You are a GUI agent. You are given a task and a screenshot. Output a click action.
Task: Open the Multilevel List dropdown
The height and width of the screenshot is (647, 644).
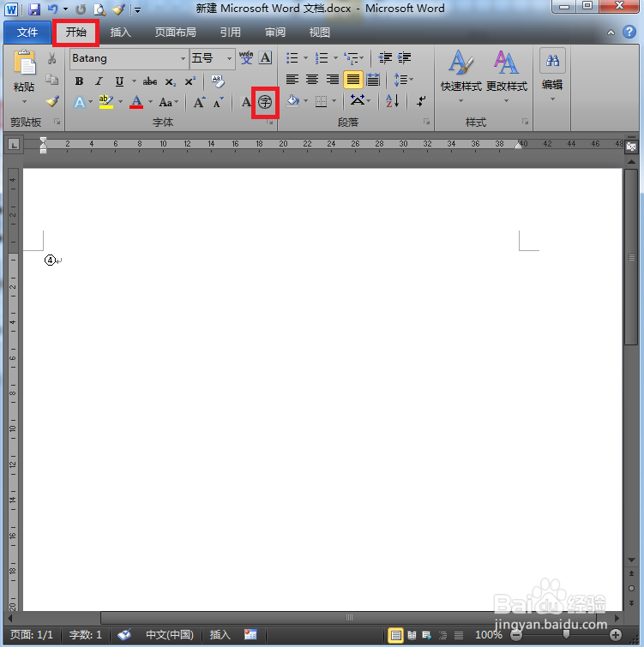353,57
